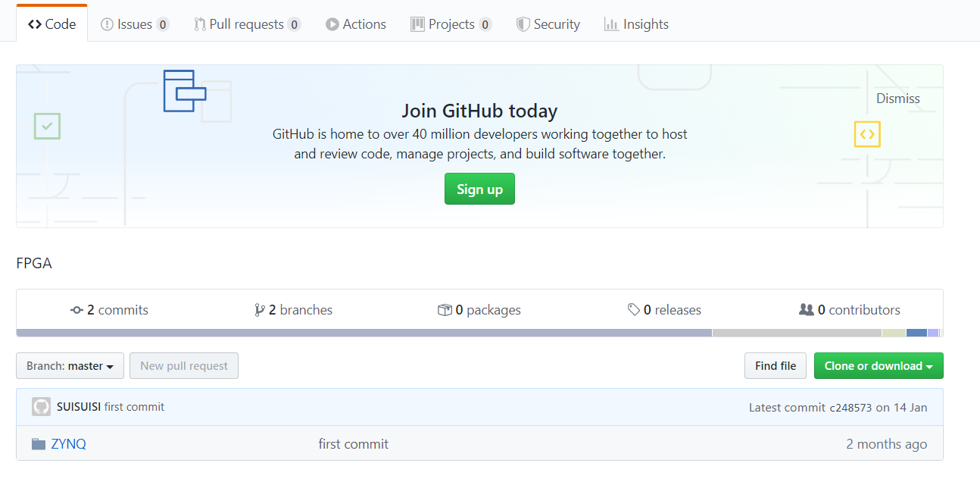Screen dimensions: 980x482
Task: Click the releases tag icon
Action: 634,310
